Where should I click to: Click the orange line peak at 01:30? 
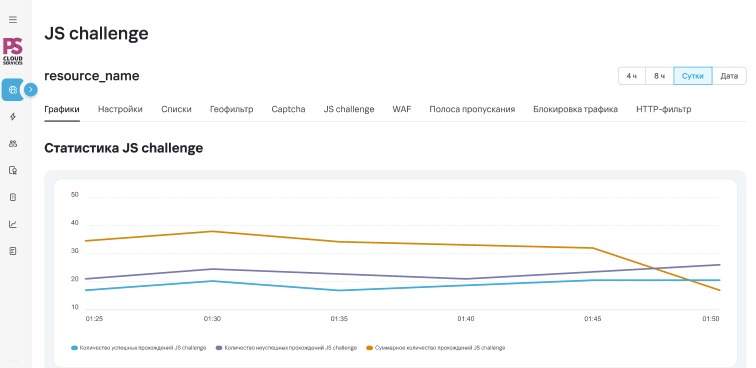pyautogui.click(x=213, y=232)
